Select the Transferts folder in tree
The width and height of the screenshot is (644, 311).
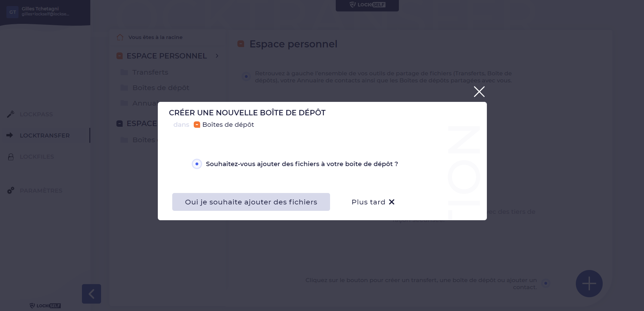point(150,72)
